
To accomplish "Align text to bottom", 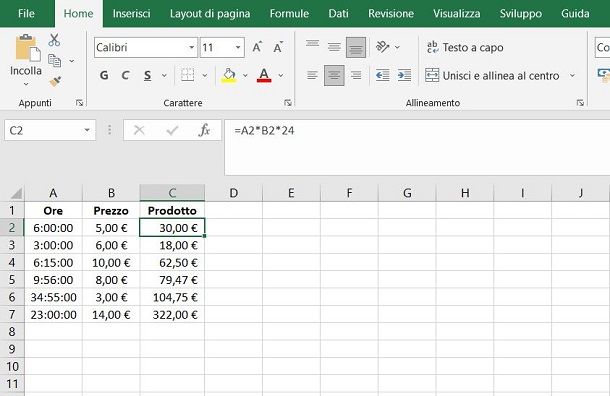I will 356,47.
